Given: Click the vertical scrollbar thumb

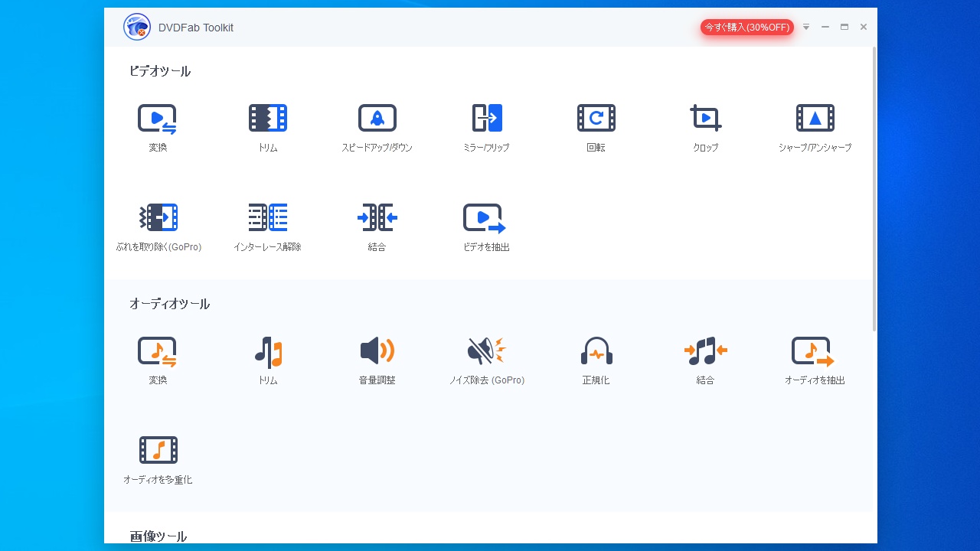Looking at the screenshot, I should click(874, 188).
